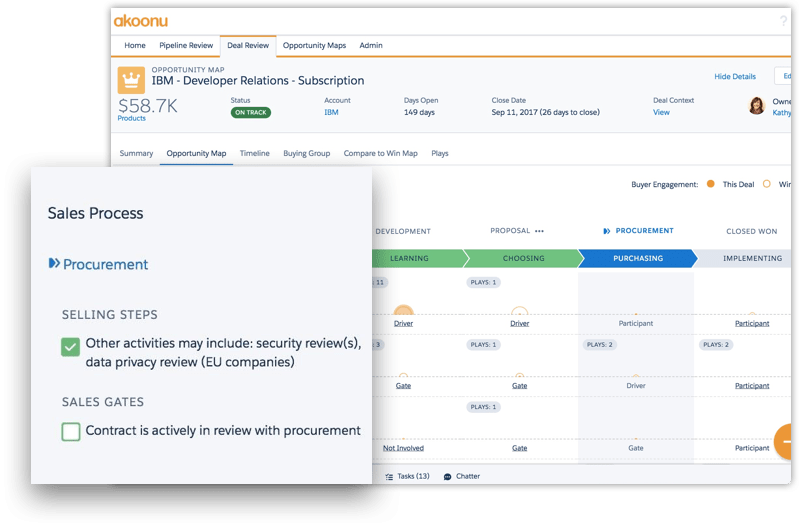This screenshot has height=527, width=799.
Task: Go to Home tab
Action: 135,45
